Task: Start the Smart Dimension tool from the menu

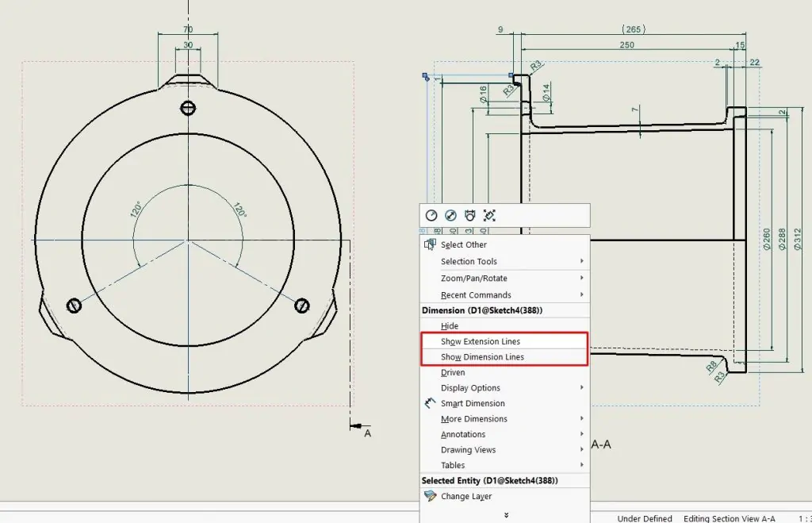Action: [x=504, y=403]
